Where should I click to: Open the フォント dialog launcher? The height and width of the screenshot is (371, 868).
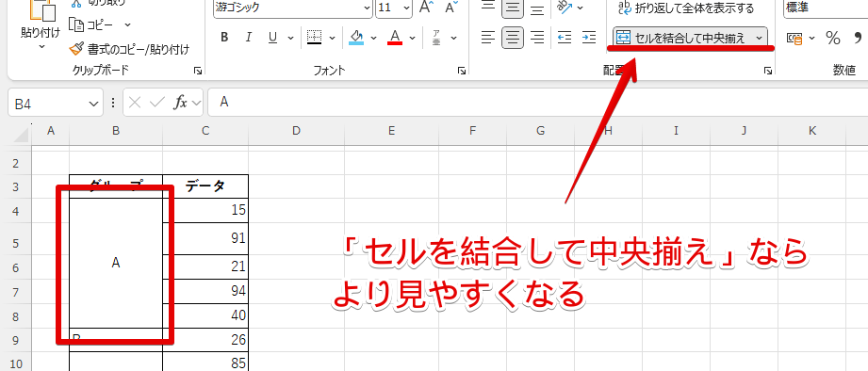(x=461, y=71)
